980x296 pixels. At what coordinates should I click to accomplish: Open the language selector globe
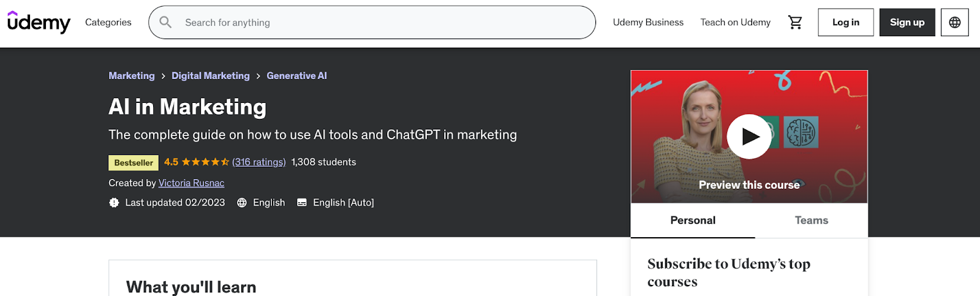click(954, 23)
